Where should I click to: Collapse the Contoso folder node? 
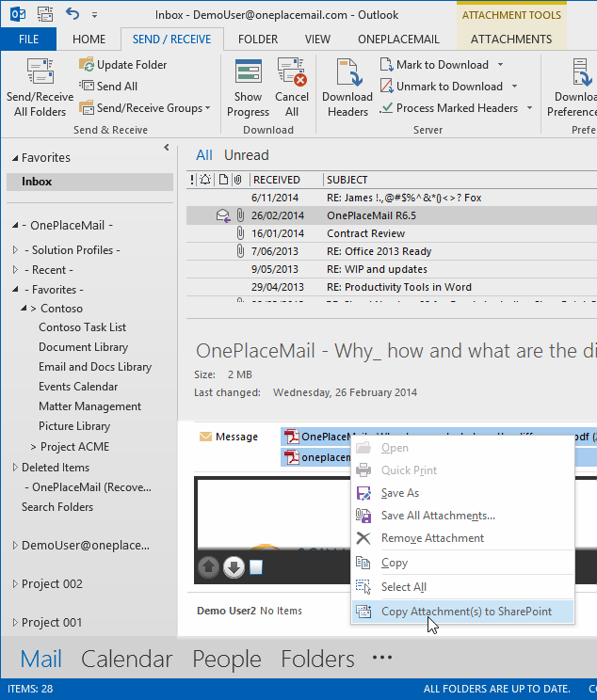pos(24,309)
